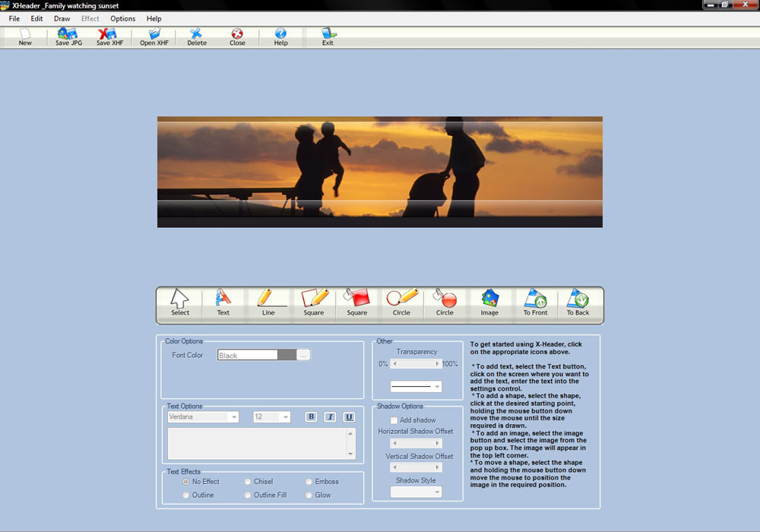
Task: Select the arrow Select tool
Action: pyautogui.click(x=180, y=302)
